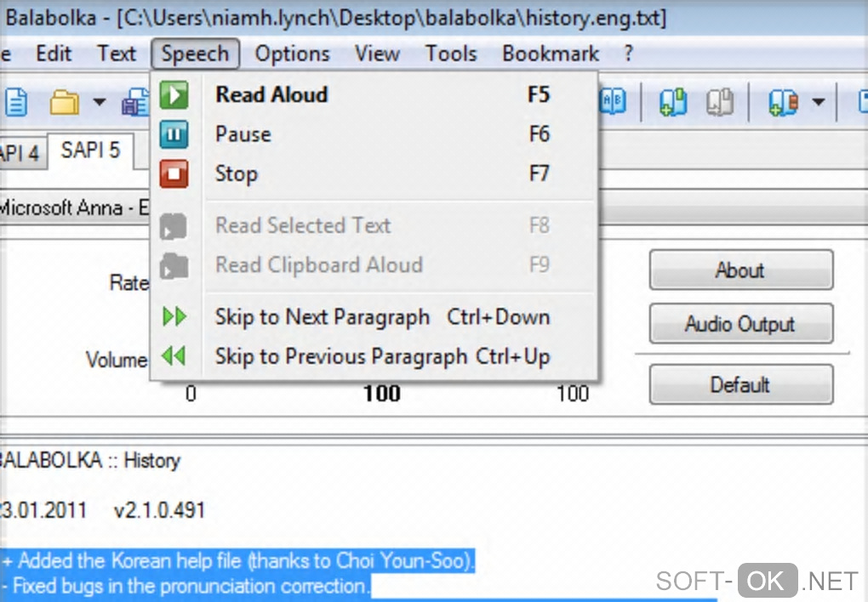Click the Fixed bugs in pronunciation correction line
This screenshot has height=602, width=868.
point(186,585)
